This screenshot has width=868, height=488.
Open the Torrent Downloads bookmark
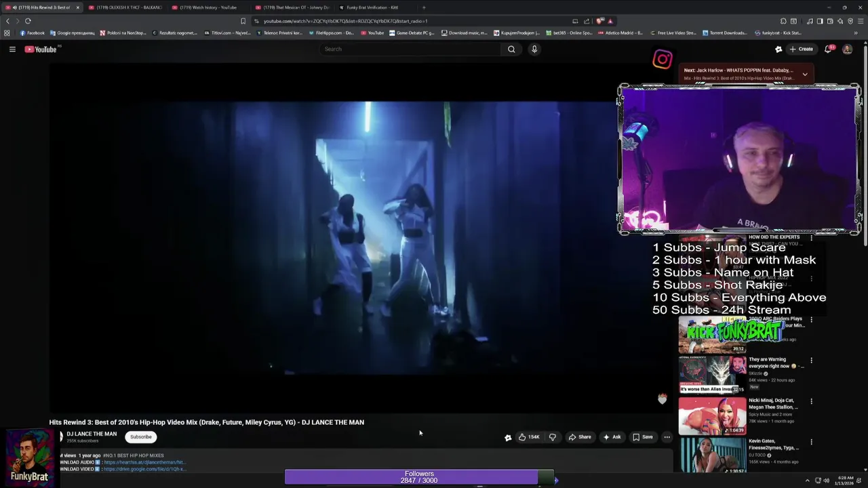pos(725,33)
